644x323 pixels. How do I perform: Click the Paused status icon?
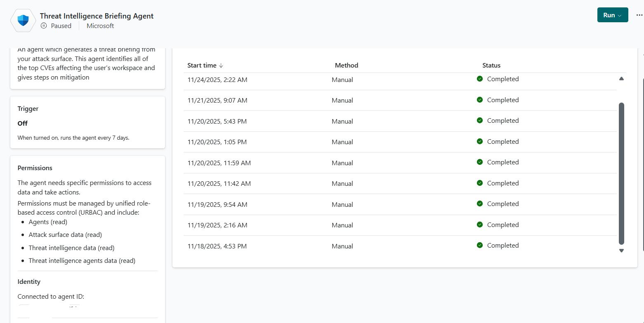44,26
